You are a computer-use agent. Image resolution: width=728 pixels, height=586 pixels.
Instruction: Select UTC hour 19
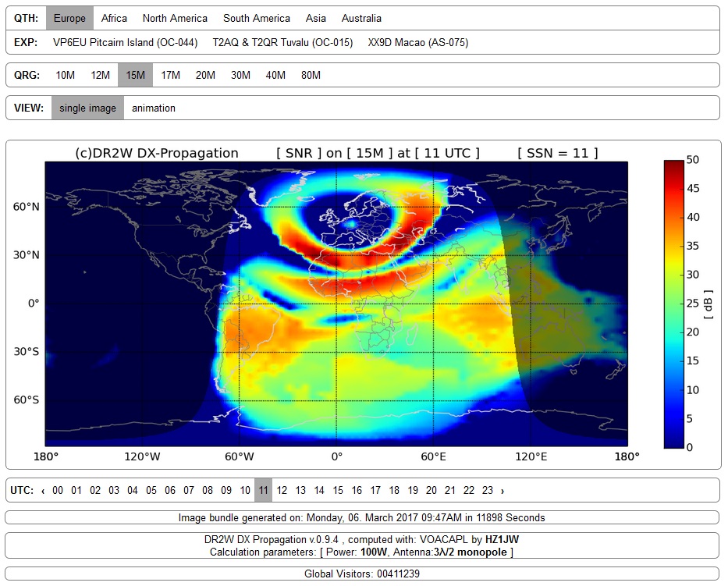coord(413,490)
